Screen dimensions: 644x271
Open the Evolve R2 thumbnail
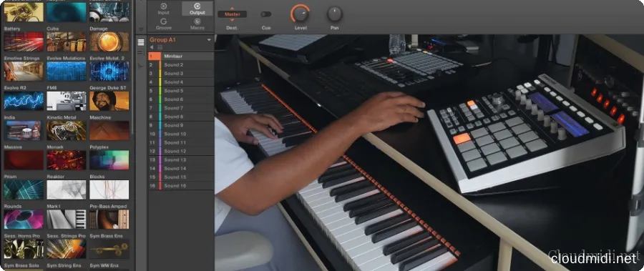click(24, 101)
